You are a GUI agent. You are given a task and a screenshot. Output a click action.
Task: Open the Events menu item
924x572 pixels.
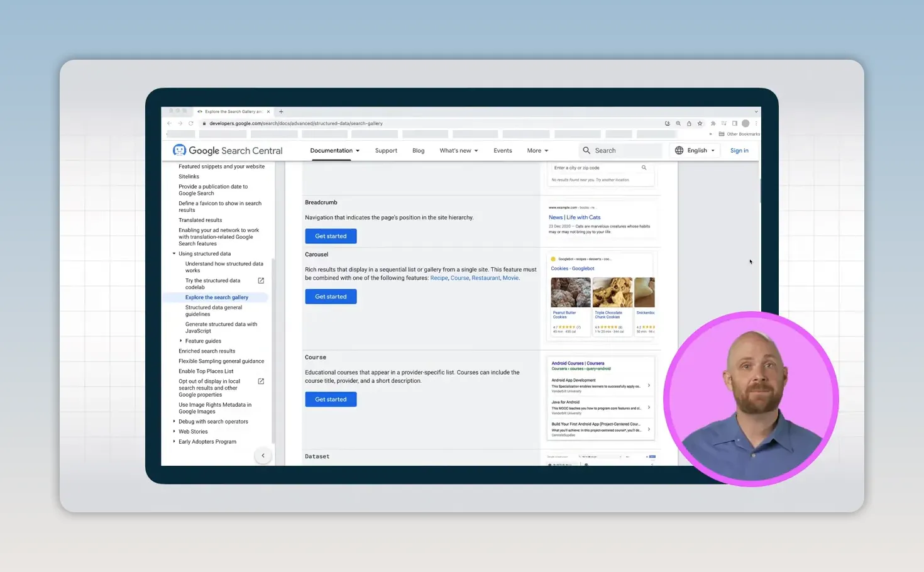pyautogui.click(x=503, y=151)
